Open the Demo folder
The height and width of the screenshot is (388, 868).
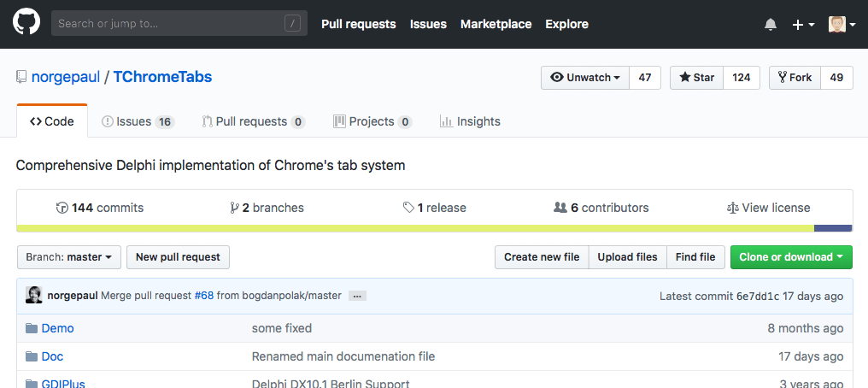pos(57,328)
